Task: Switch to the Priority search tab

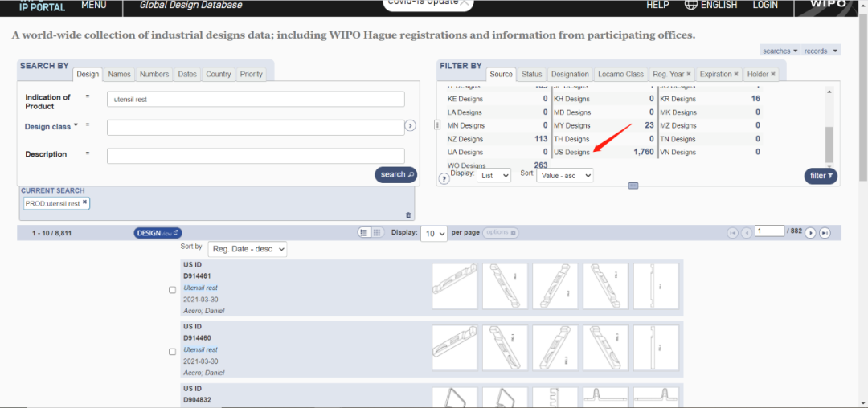Action: pos(252,74)
